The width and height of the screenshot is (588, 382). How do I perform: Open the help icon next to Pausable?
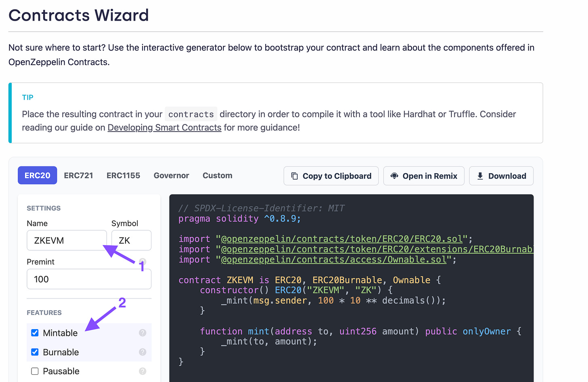(x=143, y=371)
